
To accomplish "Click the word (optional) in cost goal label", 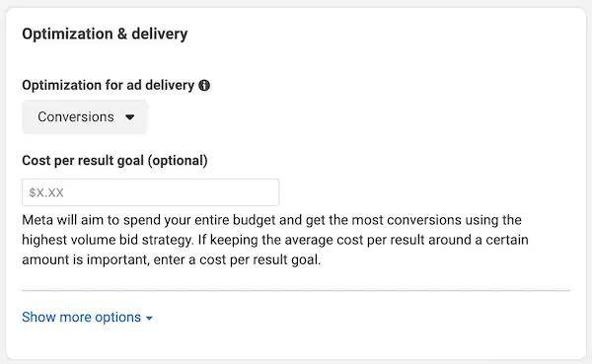I will (178, 161).
